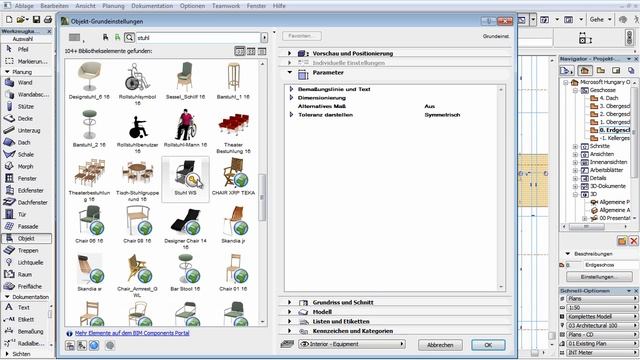Click the Favoriten button
This screenshot has height=360, width=640.
coord(302,36)
